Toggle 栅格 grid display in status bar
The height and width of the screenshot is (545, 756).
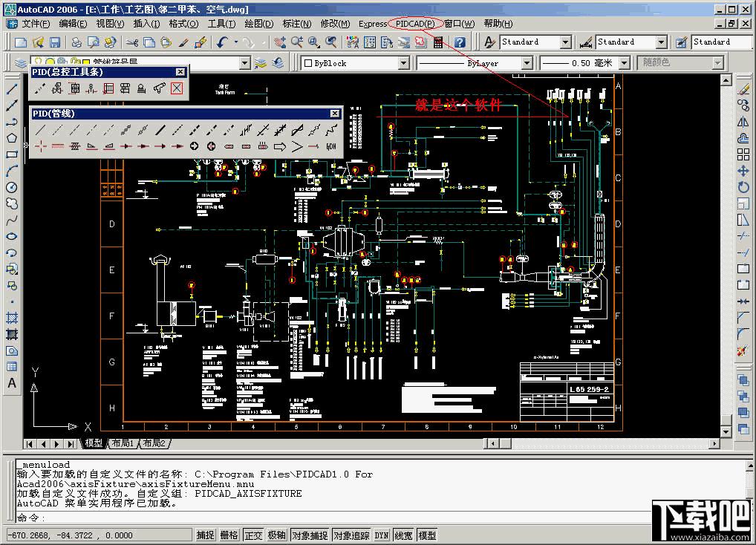click(x=229, y=535)
